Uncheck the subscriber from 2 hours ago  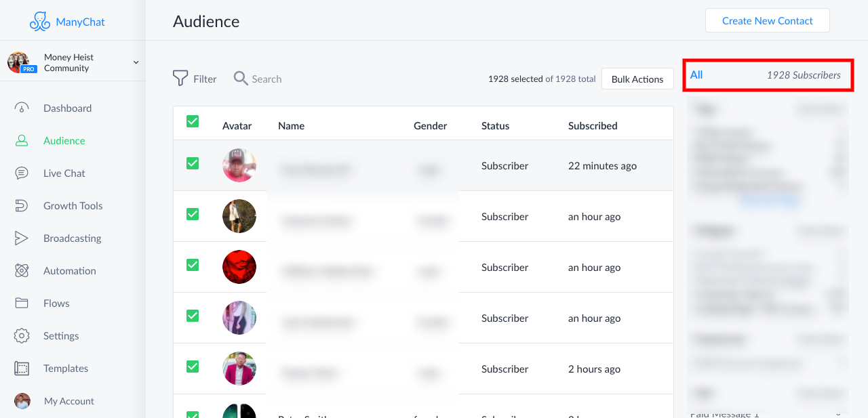pos(193,367)
